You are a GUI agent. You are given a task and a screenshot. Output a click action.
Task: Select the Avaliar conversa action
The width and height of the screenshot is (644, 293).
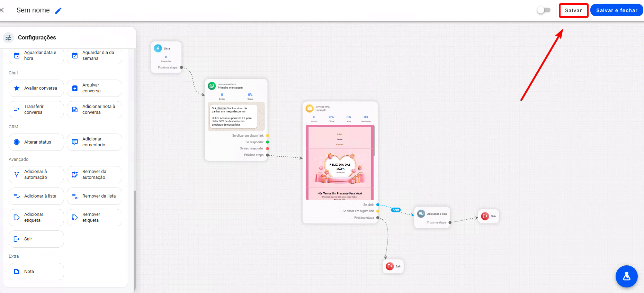point(36,88)
